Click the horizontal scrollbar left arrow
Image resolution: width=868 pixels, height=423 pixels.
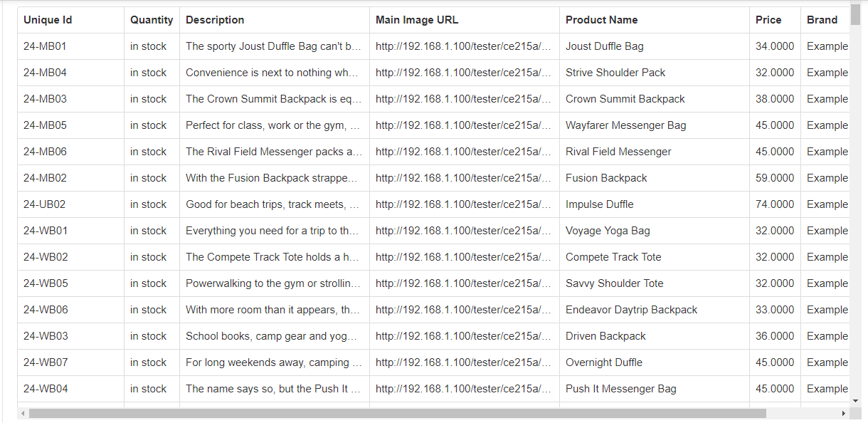point(23,414)
